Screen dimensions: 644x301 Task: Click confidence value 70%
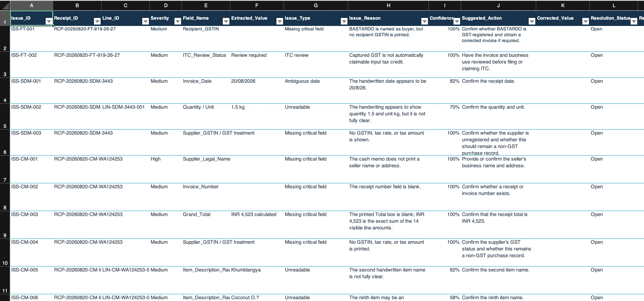[x=445, y=117]
